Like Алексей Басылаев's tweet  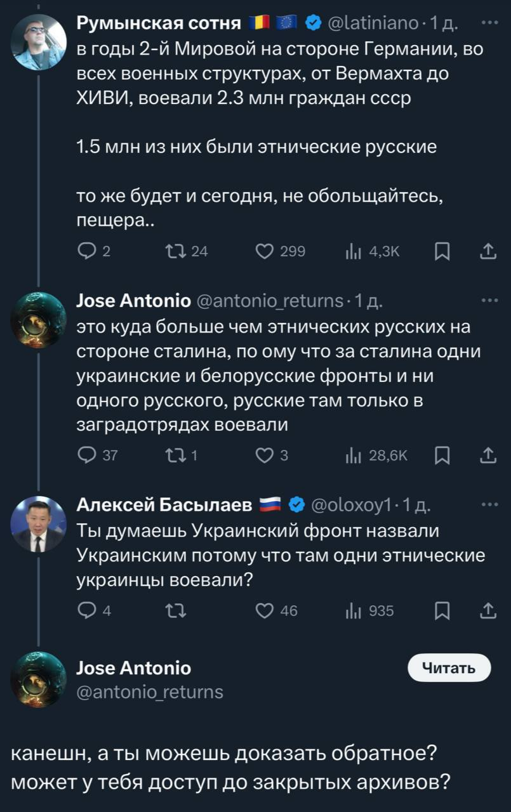264,611
